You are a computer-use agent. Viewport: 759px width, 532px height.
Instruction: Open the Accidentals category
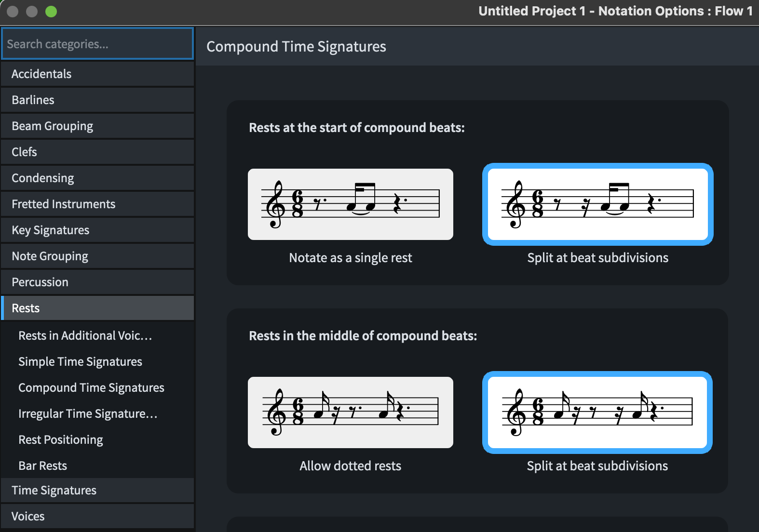click(x=97, y=74)
